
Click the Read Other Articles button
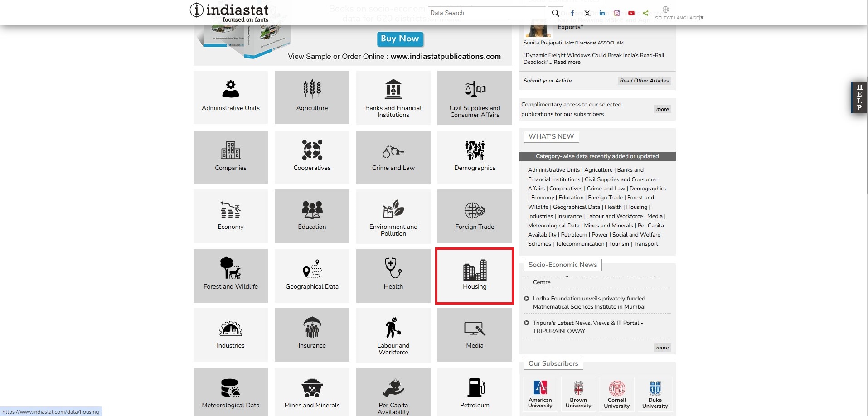coord(644,81)
